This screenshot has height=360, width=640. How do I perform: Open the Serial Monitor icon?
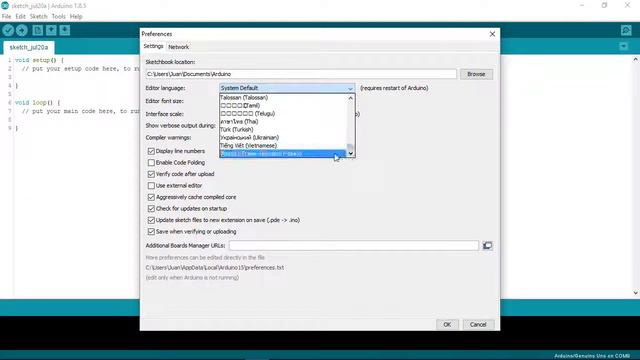tap(626, 30)
